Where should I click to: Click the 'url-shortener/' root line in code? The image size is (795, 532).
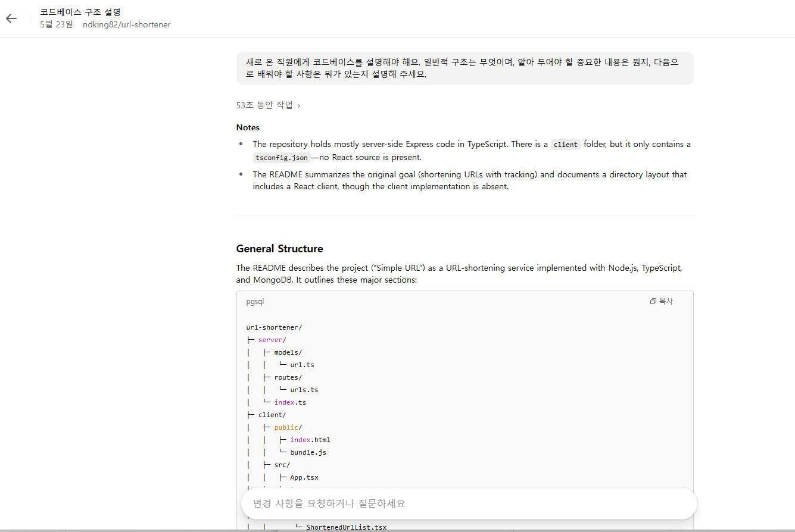click(x=275, y=327)
